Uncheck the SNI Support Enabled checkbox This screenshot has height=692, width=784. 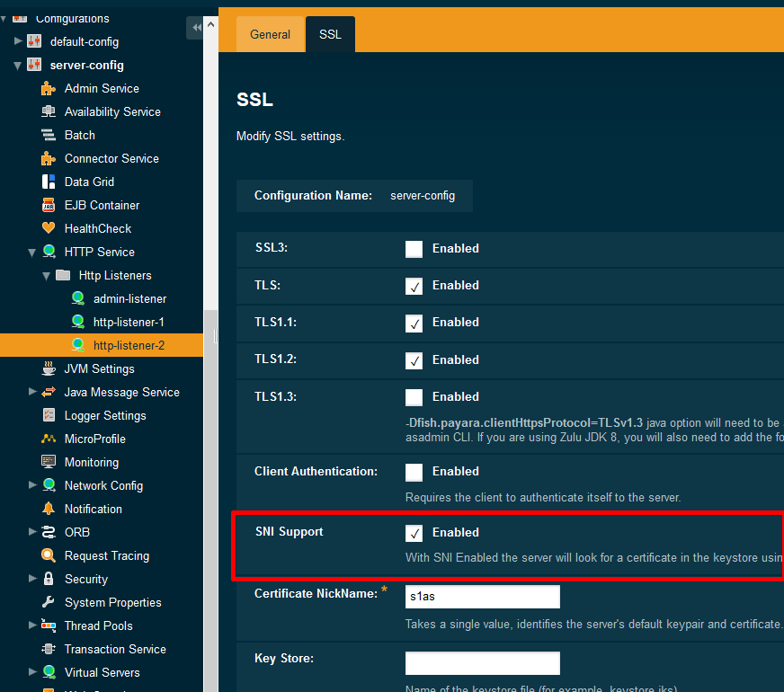(414, 533)
